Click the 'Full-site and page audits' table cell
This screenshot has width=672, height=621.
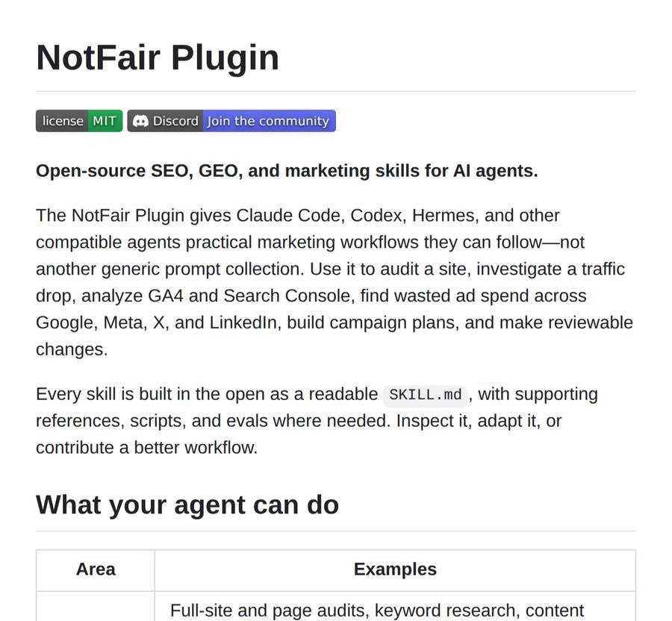pos(395,606)
